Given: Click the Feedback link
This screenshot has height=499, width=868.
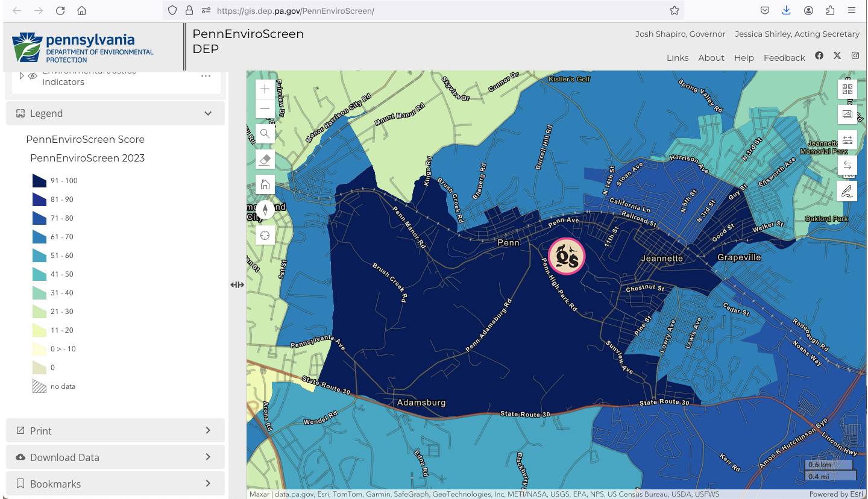Looking at the screenshot, I should 784,58.
